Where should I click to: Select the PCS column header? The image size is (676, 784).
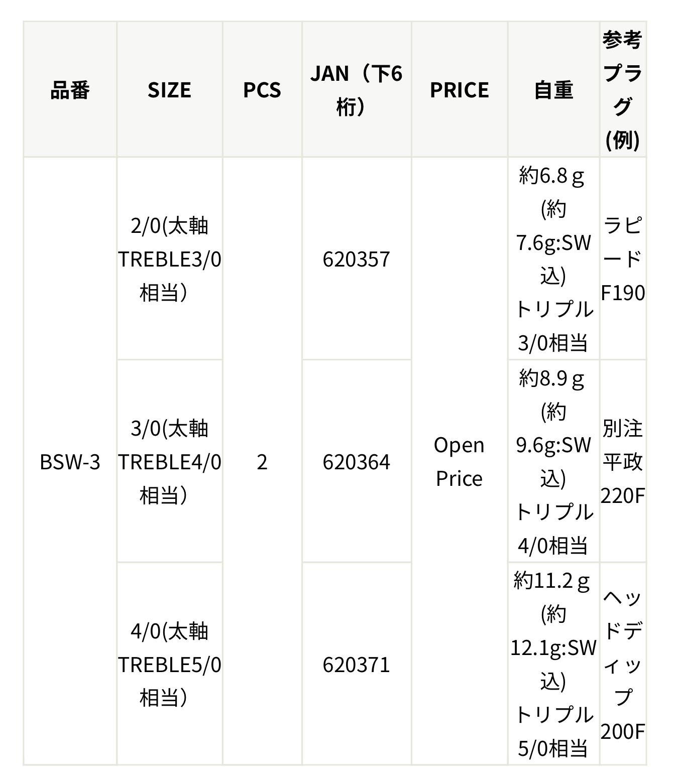(x=262, y=90)
